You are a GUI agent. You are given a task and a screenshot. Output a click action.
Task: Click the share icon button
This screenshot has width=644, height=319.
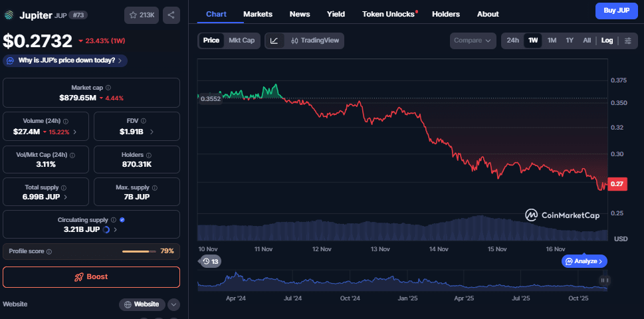pyautogui.click(x=171, y=15)
